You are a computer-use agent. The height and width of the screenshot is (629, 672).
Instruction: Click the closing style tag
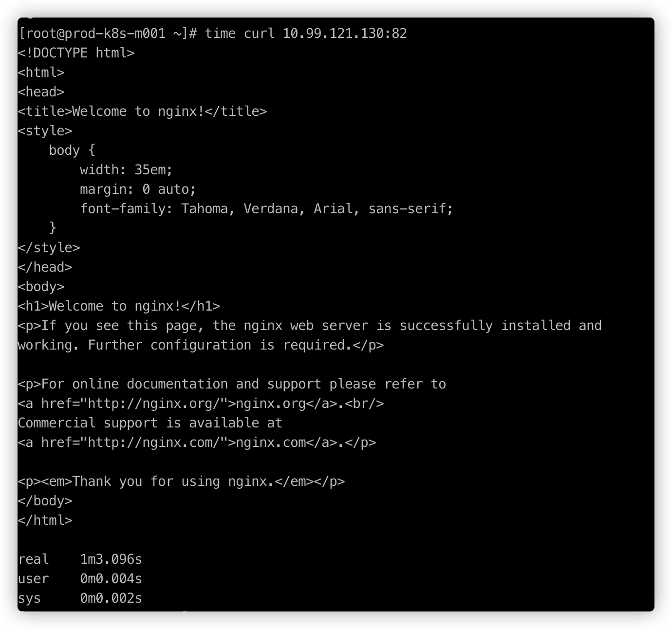coord(49,248)
